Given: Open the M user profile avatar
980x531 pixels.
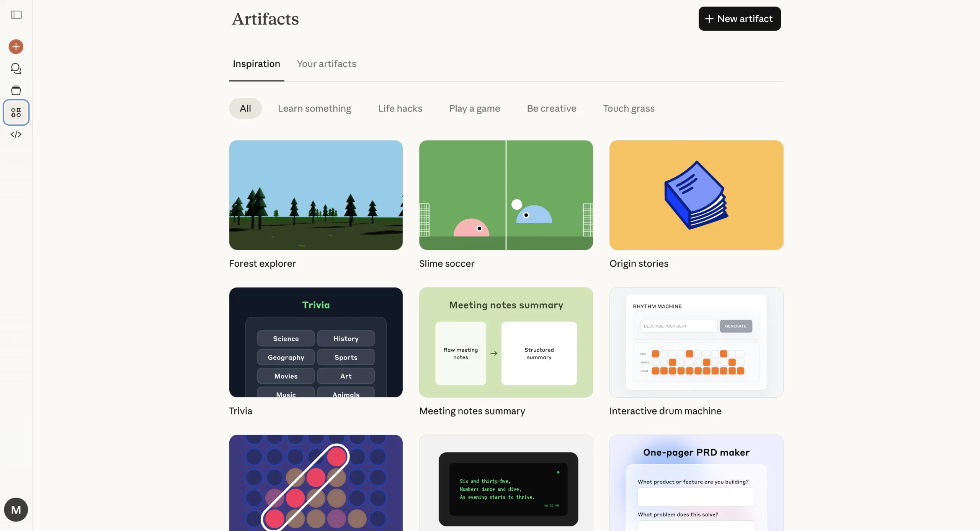Looking at the screenshot, I should coord(16,510).
